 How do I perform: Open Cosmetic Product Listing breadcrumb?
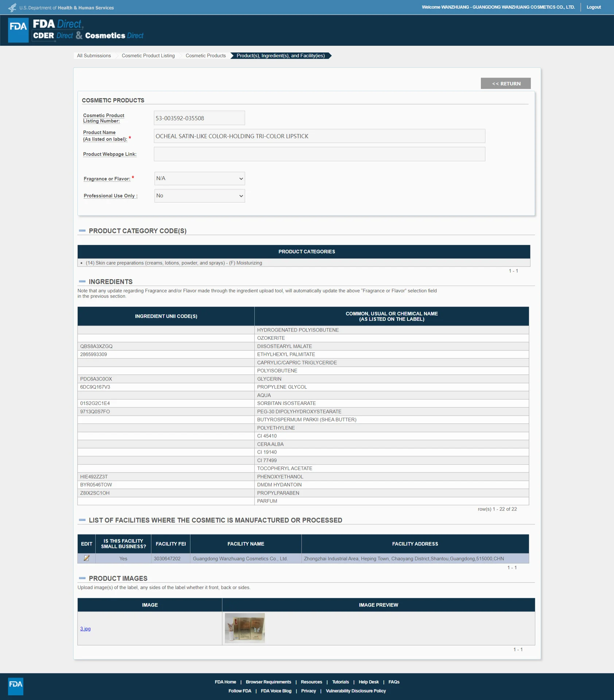(x=148, y=55)
